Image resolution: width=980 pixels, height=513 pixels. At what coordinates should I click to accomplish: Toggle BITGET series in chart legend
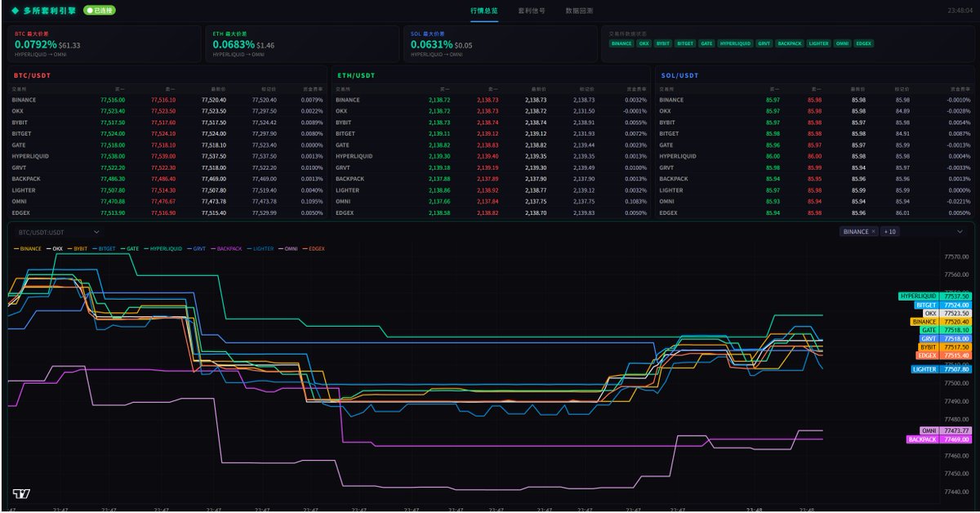tap(104, 248)
